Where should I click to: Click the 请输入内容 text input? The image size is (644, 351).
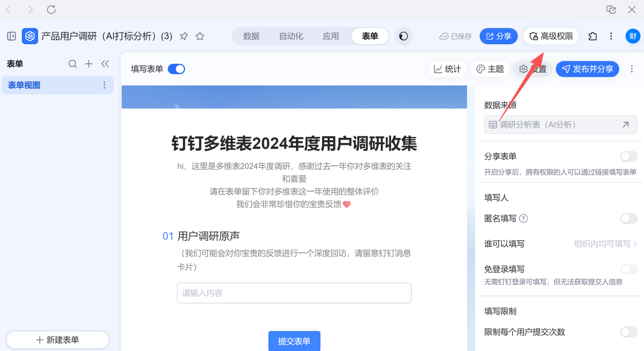coord(294,293)
